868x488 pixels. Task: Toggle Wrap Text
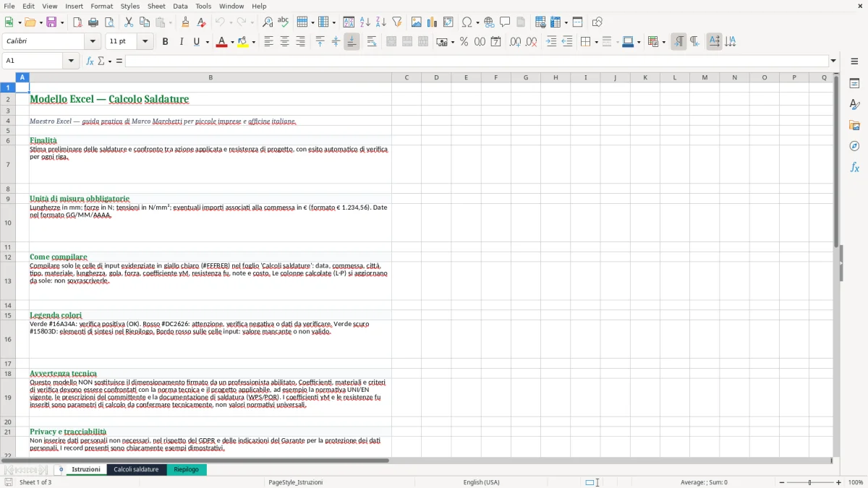(372, 42)
